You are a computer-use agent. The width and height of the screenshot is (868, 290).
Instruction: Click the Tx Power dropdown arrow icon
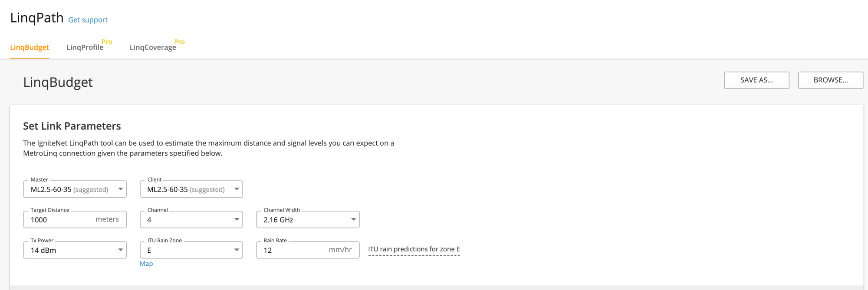coord(120,250)
